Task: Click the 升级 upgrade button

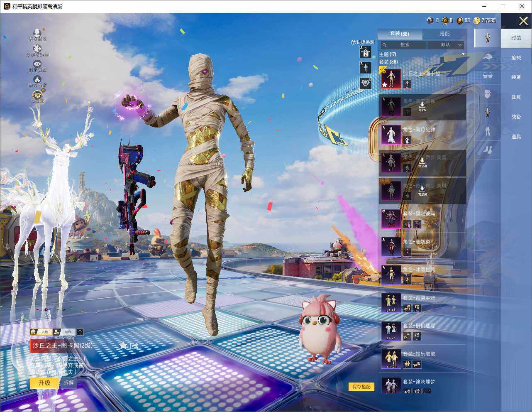Action: coord(44,383)
